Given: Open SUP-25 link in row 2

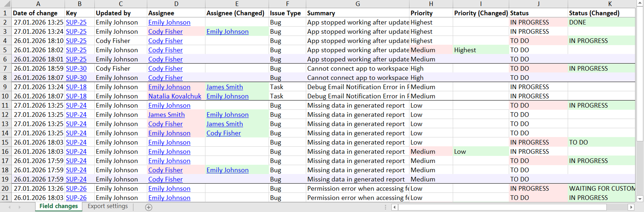Looking at the screenshot, I should tap(76, 22).
